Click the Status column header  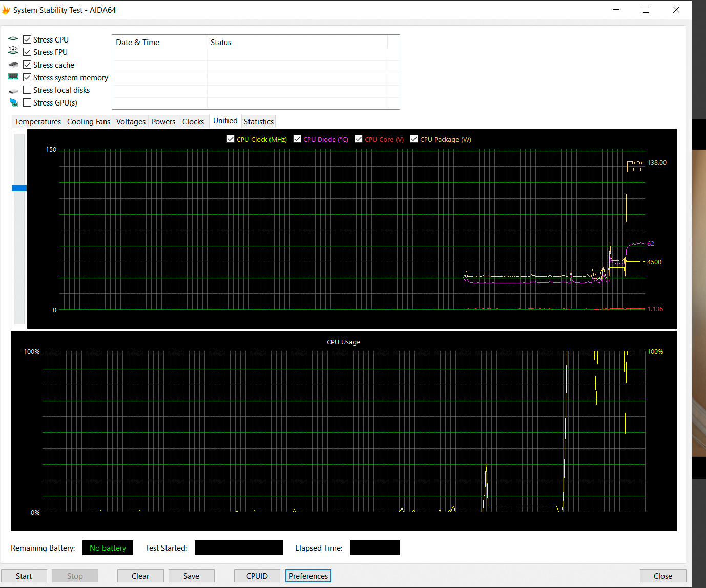tap(298, 43)
